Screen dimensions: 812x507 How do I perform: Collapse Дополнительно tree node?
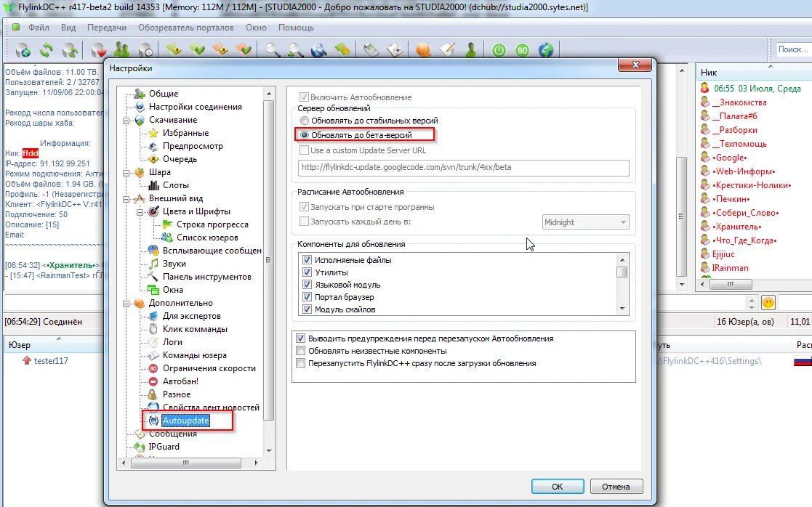[126, 304]
